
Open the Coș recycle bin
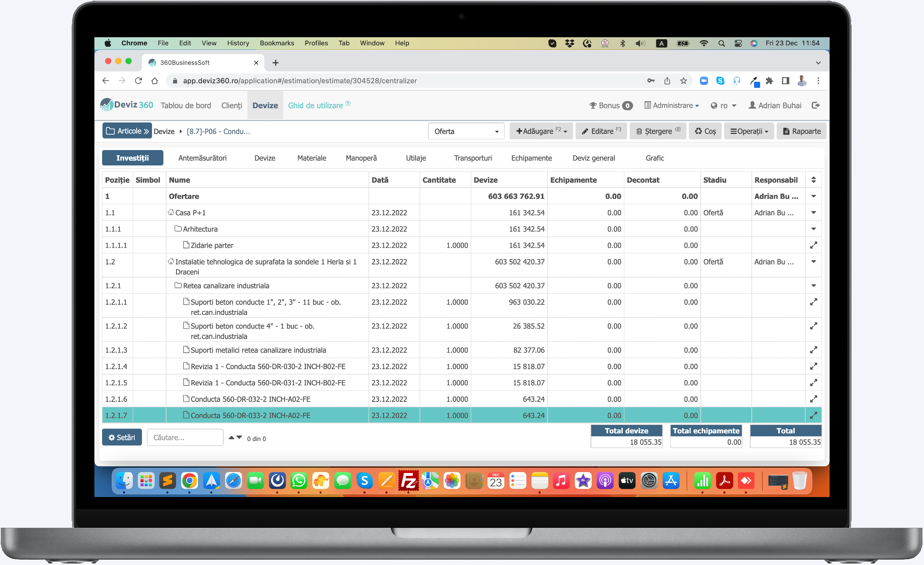click(705, 131)
